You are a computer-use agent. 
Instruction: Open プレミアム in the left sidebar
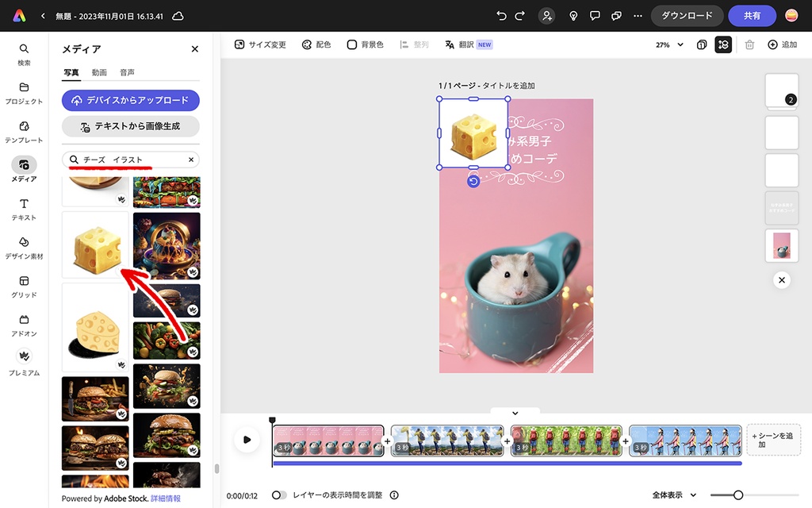coord(24,362)
